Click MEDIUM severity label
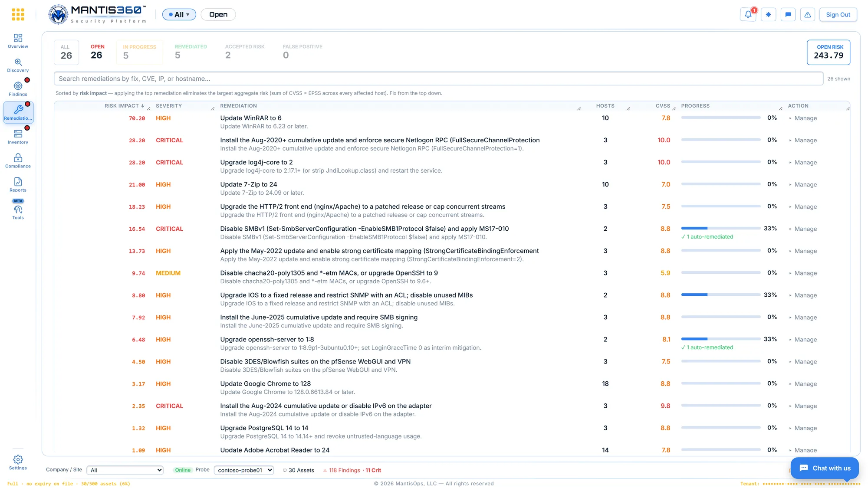This screenshot has width=868, height=488. 168,273
